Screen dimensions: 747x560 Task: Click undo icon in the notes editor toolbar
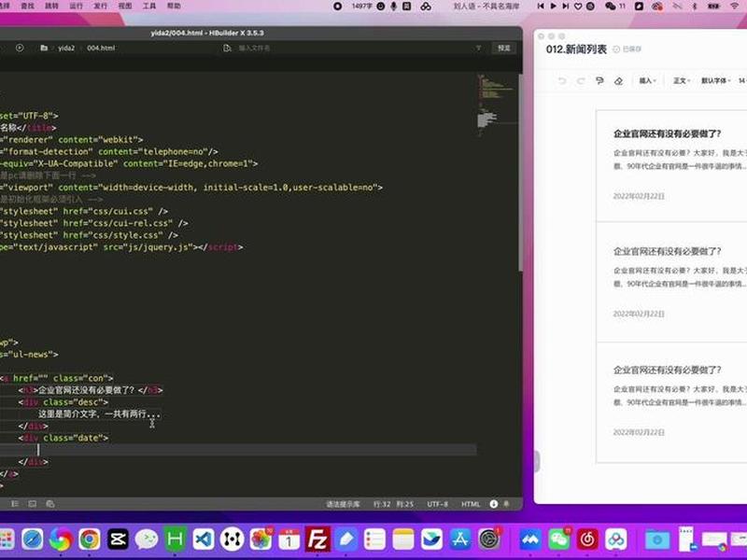[x=562, y=80]
